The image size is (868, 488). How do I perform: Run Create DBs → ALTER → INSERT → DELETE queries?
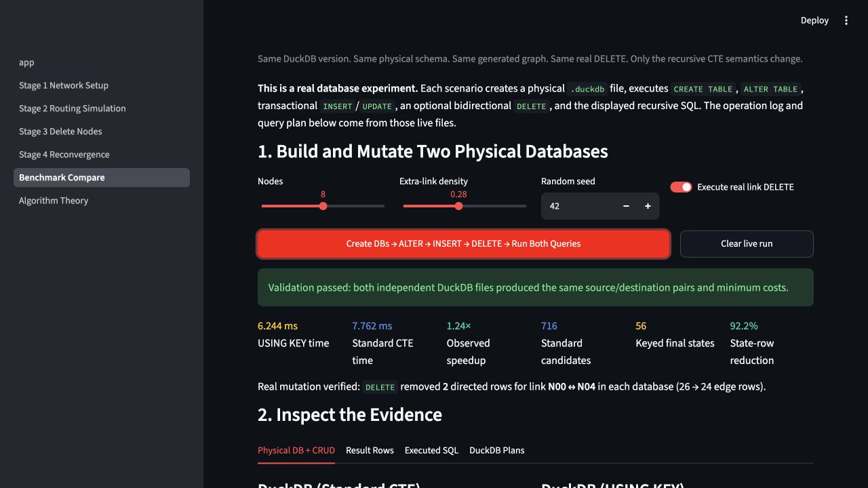pos(463,244)
